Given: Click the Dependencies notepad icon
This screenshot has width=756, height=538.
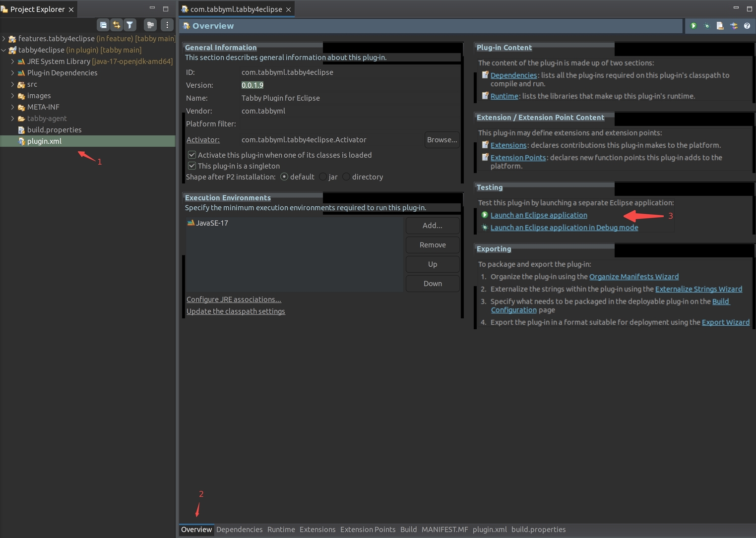Looking at the screenshot, I should click(x=485, y=75).
